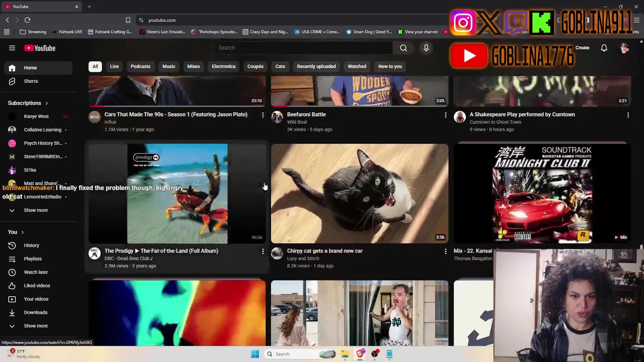
Task: Open Prodigy crab album thumbnail
Action: (x=177, y=194)
